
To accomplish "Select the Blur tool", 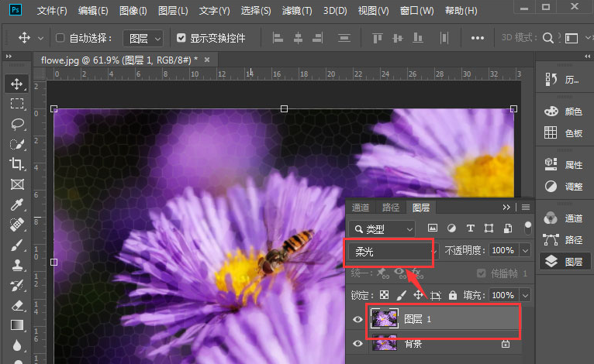I will [x=16, y=345].
